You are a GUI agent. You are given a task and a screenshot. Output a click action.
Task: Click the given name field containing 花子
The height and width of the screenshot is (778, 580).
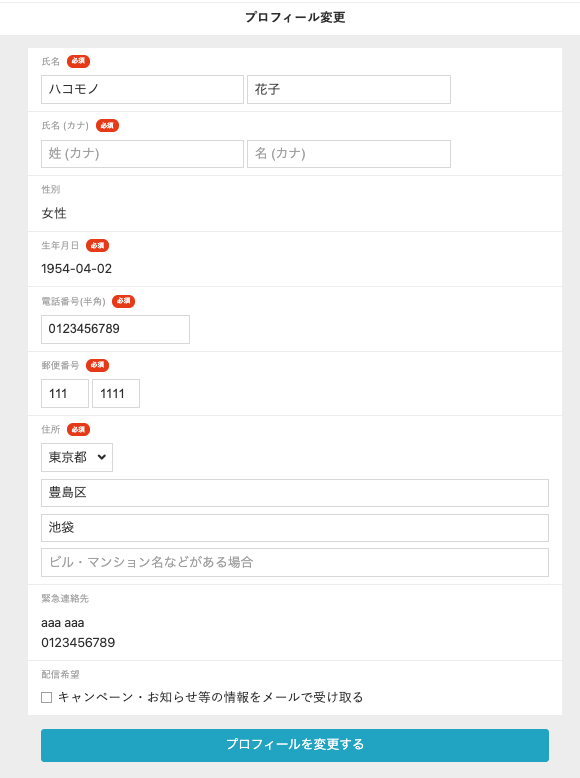(x=349, y=89)
